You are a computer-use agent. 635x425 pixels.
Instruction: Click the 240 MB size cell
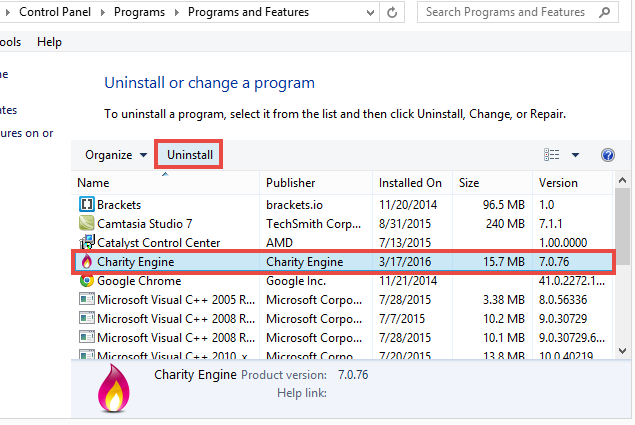pyautogui.click(x=505, y=224)
